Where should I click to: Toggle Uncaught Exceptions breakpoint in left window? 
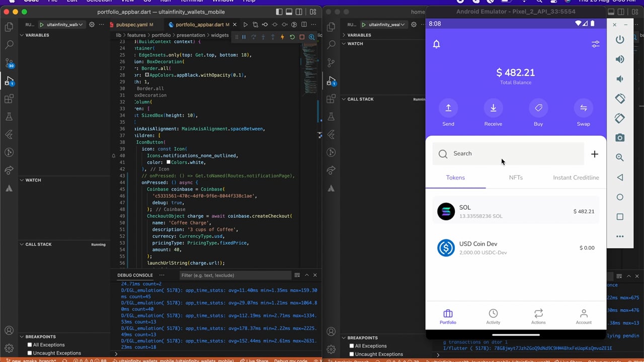point(30,353)
